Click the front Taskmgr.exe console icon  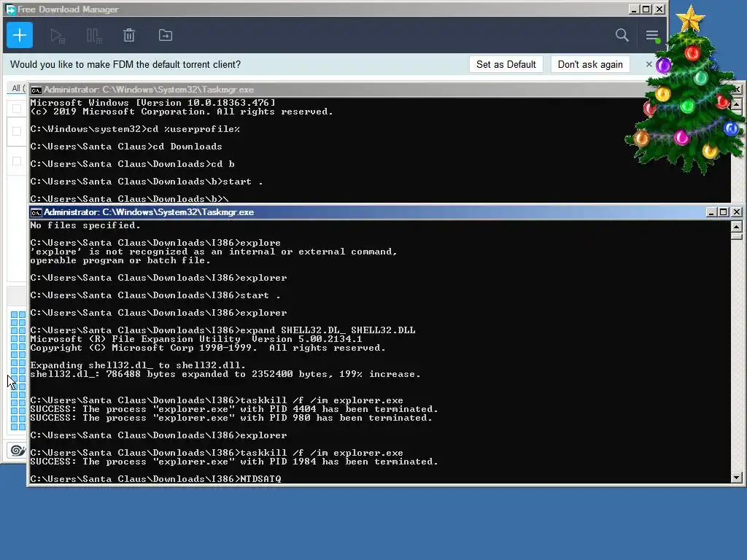click(36, 212)
